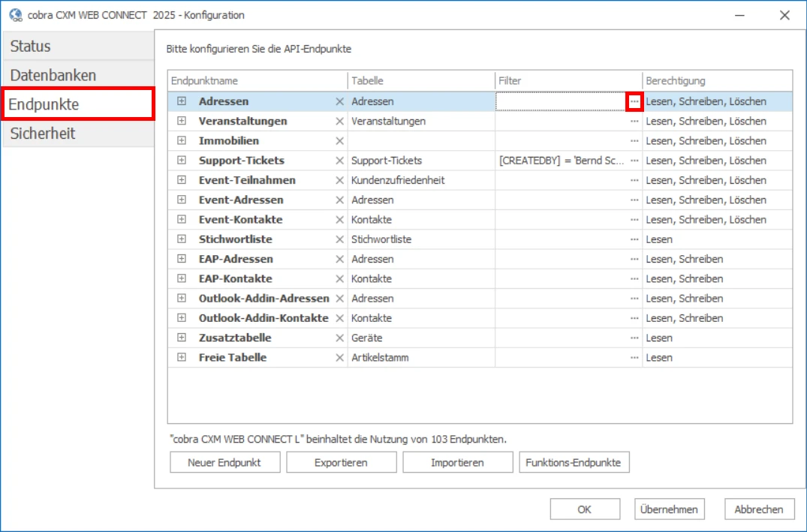807x532 pixels.
Task: Expand the Outlook-Addin-Kontakte endpoint
Action: (182, 318)
